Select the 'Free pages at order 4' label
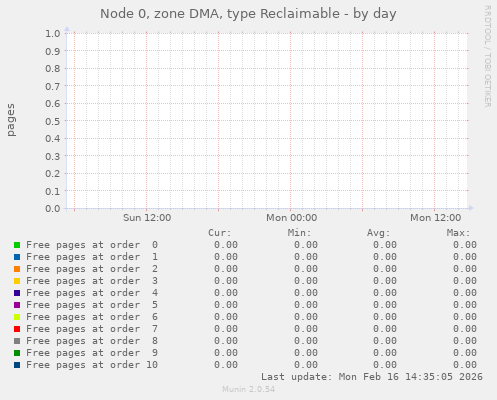 coord(92,293)
